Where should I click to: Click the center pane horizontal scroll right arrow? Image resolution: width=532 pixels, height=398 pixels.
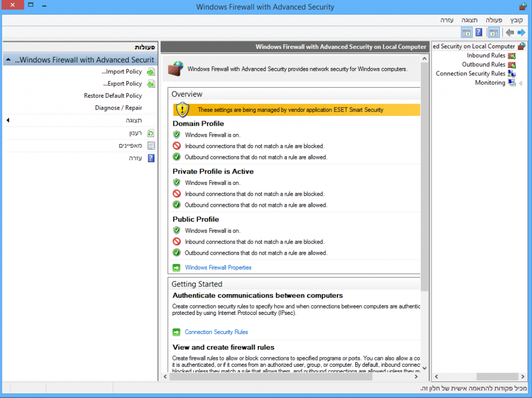point(416,377)
